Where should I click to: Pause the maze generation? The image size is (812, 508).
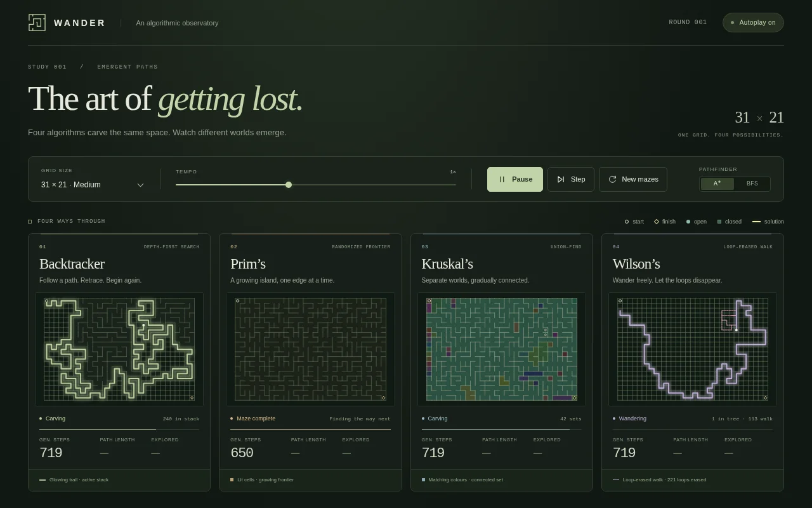tap(515, 179)
